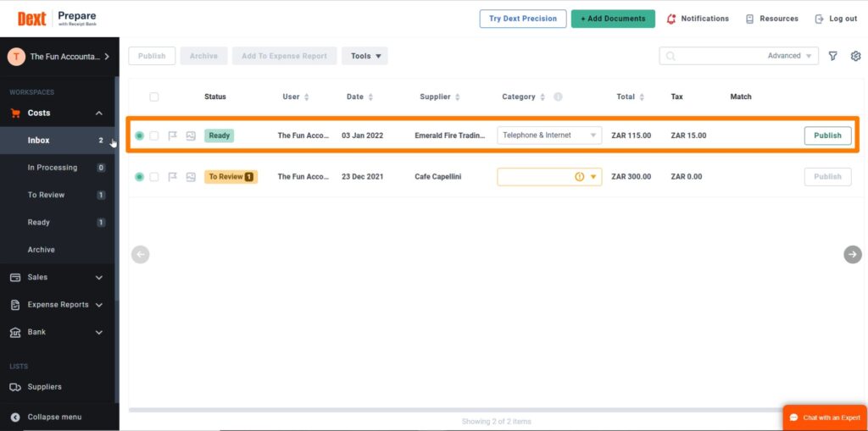Publish the Emerald Fire Trading item

(827, 135)
